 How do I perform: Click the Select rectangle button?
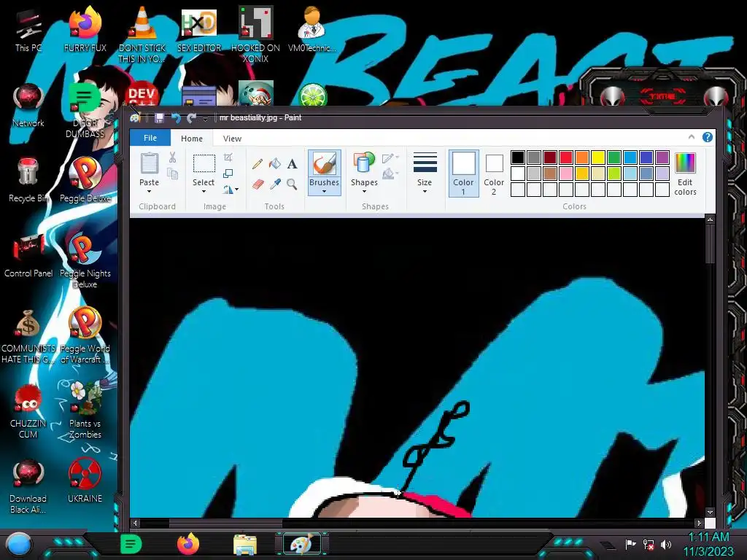(204, 163)
